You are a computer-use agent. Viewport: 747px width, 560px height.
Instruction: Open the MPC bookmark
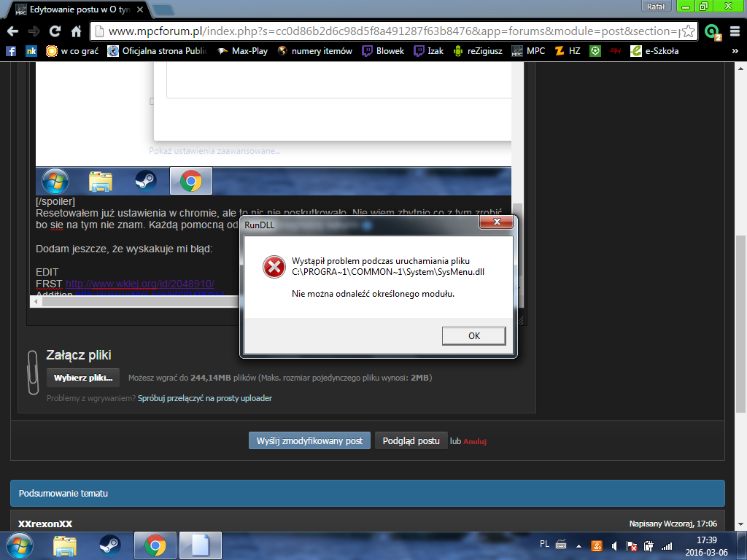point(528,51)
